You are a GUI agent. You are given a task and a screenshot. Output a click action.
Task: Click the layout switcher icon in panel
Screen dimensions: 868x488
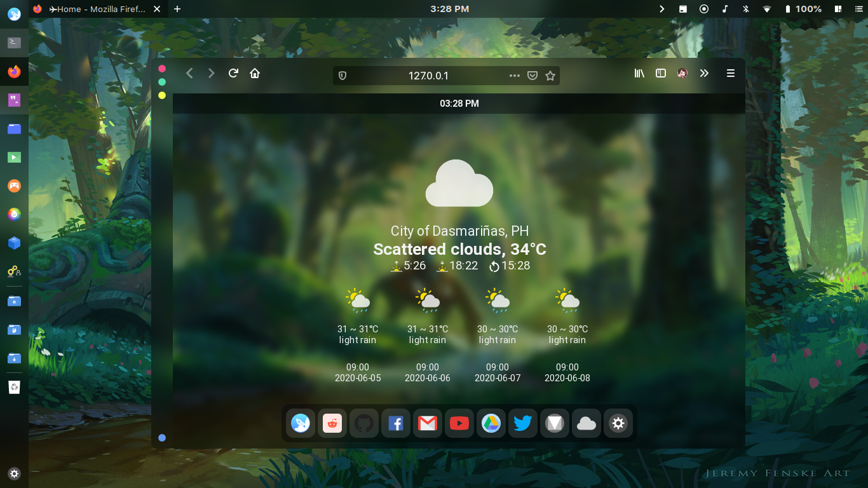coord(838,9)
